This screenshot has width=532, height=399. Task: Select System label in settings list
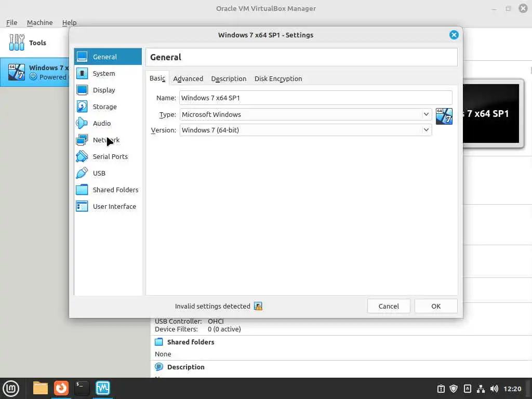pos(104,73)
